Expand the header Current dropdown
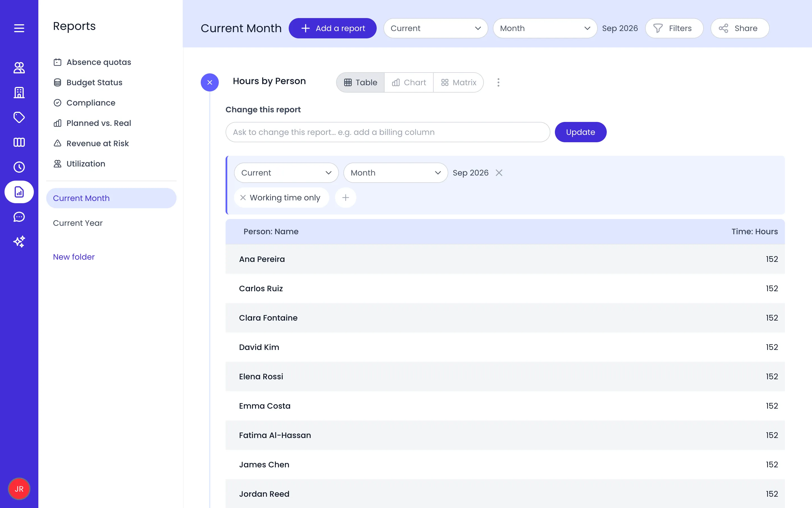Screen dimensions: 812x508 (436, 28)
